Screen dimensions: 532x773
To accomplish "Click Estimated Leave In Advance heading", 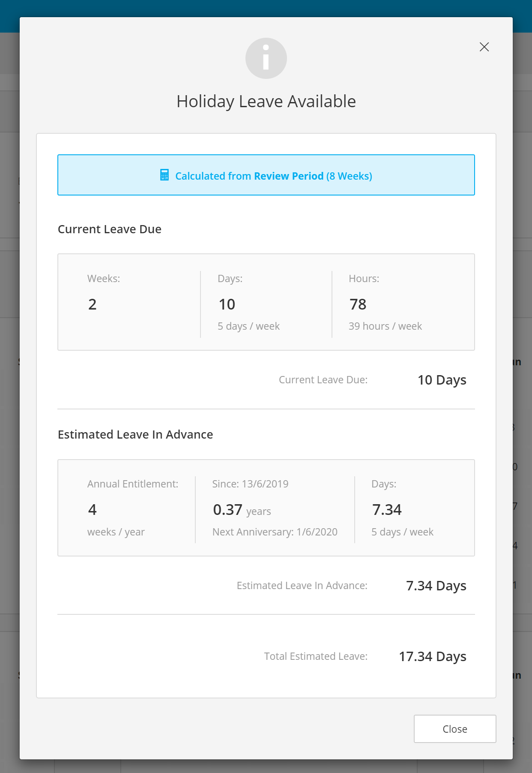I will pos(135,435).
